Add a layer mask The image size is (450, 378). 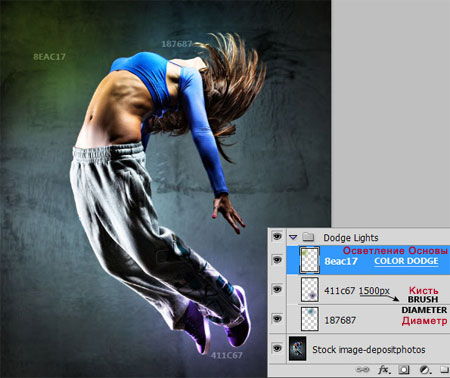tap(404, 370)
